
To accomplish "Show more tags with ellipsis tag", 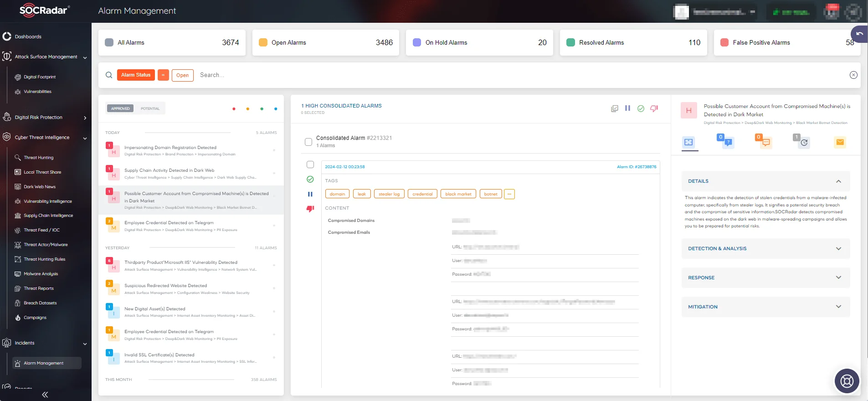I will (x=509, y=194).
